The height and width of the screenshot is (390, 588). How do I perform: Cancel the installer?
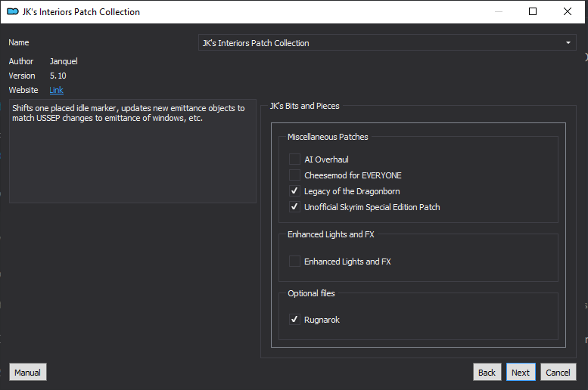point(558,372)
